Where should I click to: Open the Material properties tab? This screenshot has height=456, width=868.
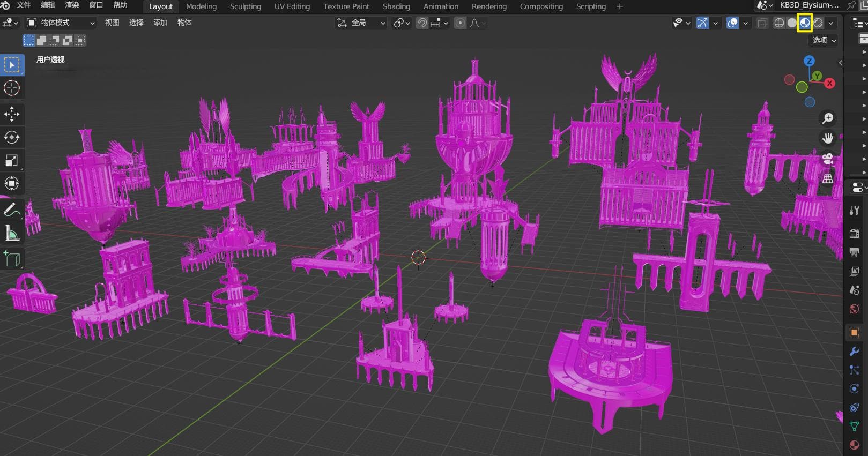(x=855, y=445)
